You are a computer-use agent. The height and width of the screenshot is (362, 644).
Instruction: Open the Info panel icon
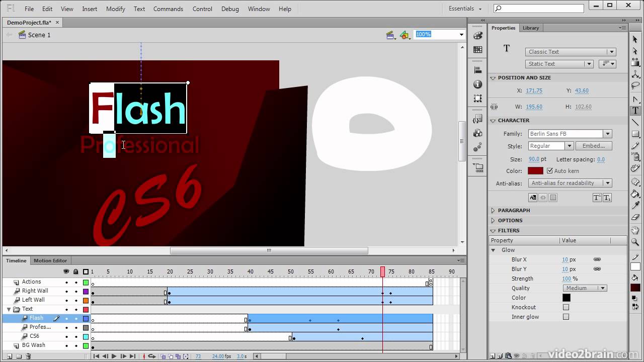pyautogui.click(x=478, y=84)
